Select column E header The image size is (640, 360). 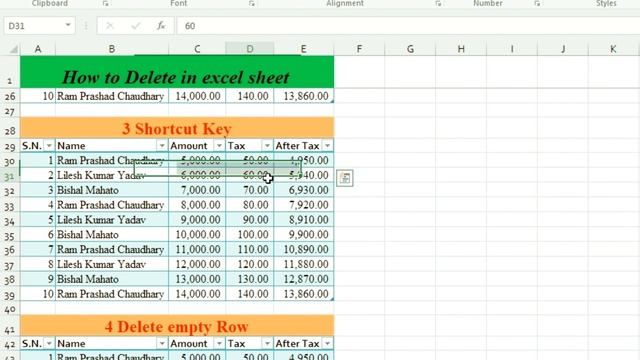tap(304, 49)
